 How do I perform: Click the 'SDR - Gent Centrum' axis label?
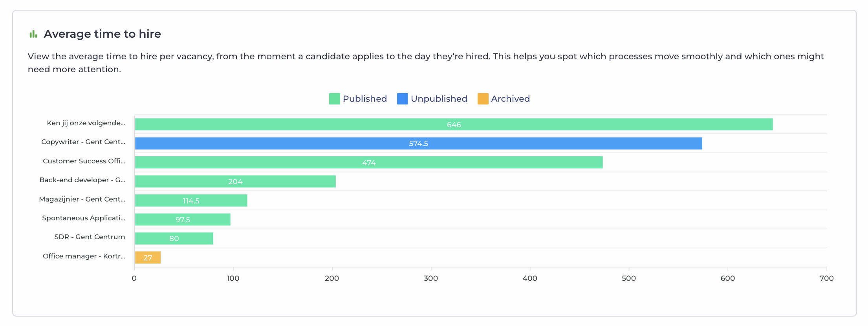tap(90, 237)
